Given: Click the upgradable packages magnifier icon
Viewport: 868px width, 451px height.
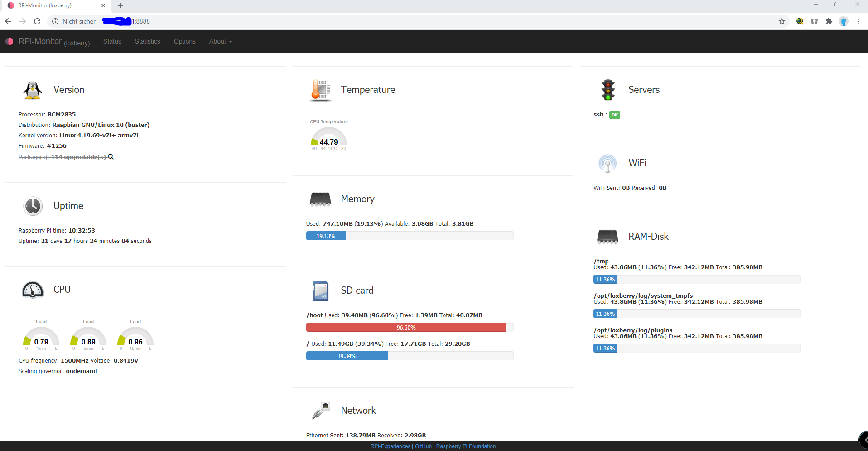Looking at the screenshot, I should pos(111,157).
